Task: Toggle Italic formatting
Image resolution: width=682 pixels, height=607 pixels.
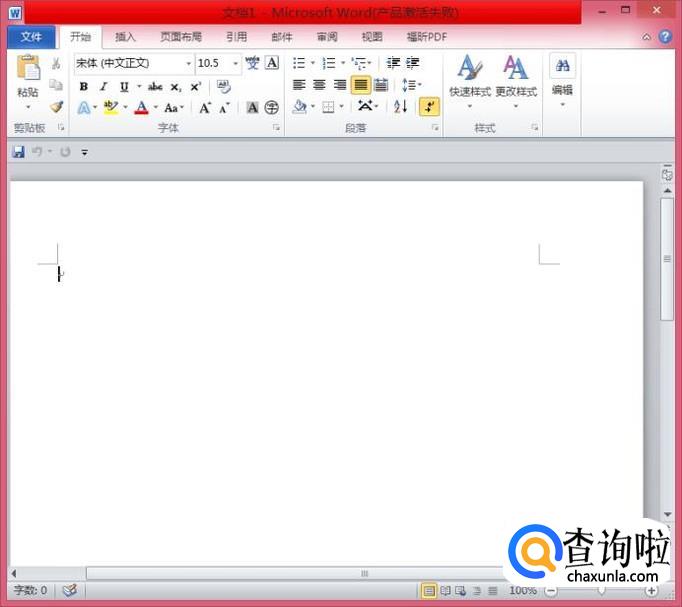Action: [x=104, y=87]
